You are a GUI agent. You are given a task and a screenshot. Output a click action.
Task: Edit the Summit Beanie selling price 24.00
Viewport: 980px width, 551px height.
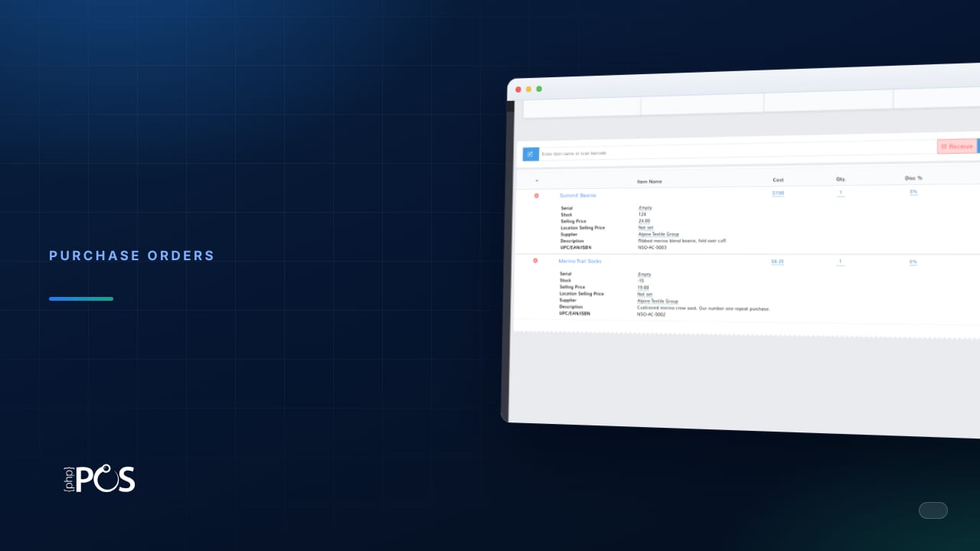point(644,221)
